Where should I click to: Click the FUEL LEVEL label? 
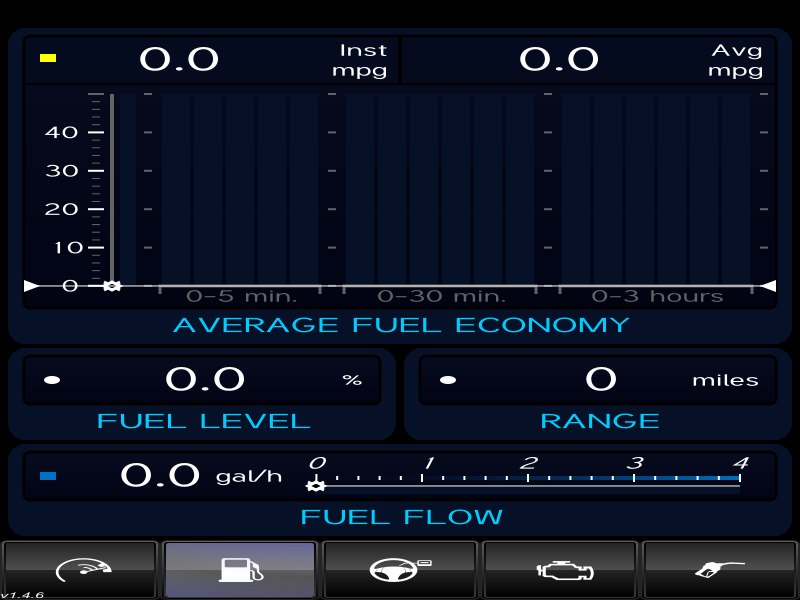pyautogui.click(x=204, y=421)
